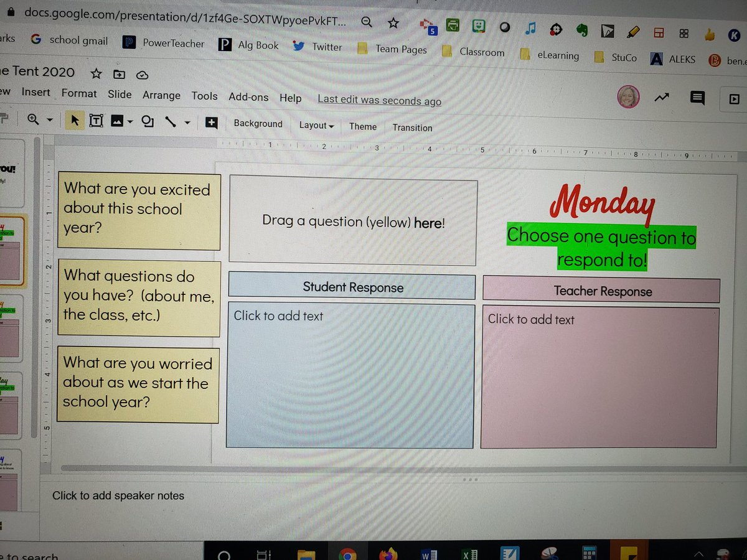Open the StuCo bookmark folder
The width and height of the screenshot is (747, 560).
[x=616, y=57]
